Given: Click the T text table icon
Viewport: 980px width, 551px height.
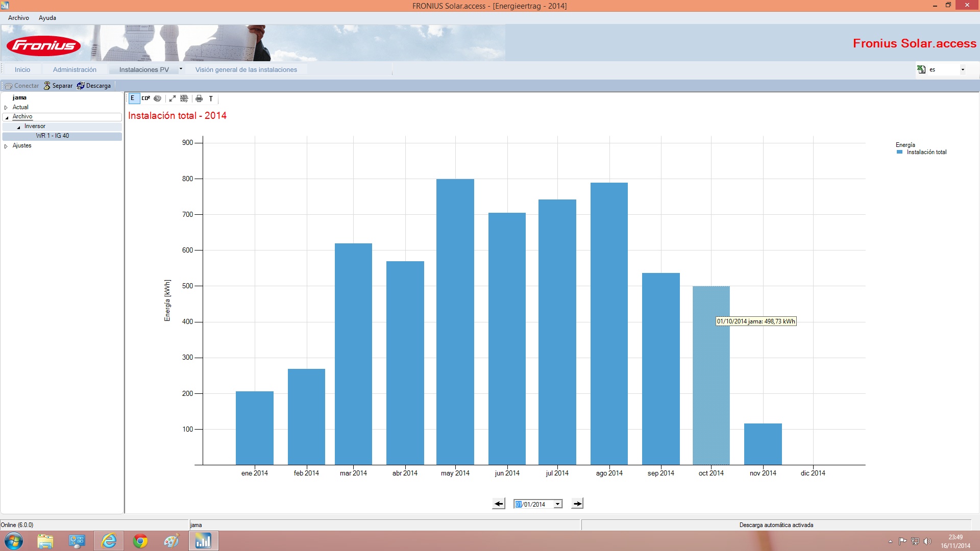Looking at the screenshot, I should click(211, 98).
